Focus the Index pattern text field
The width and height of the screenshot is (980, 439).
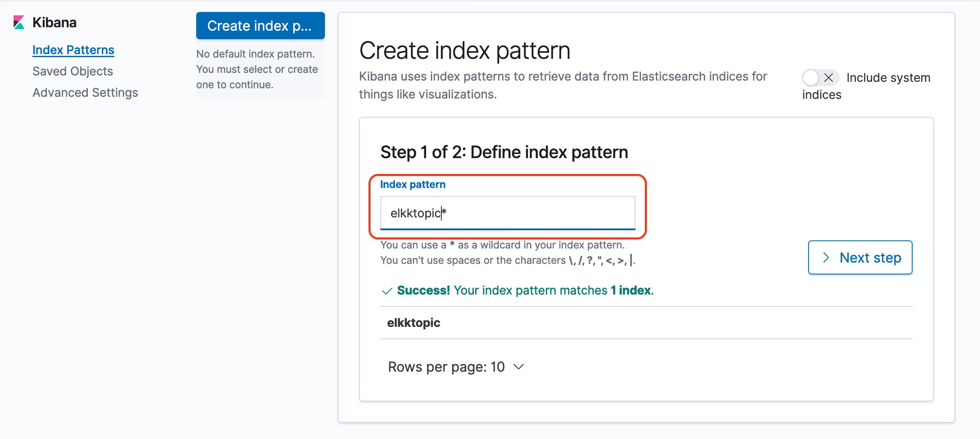(x=507, y=213)
